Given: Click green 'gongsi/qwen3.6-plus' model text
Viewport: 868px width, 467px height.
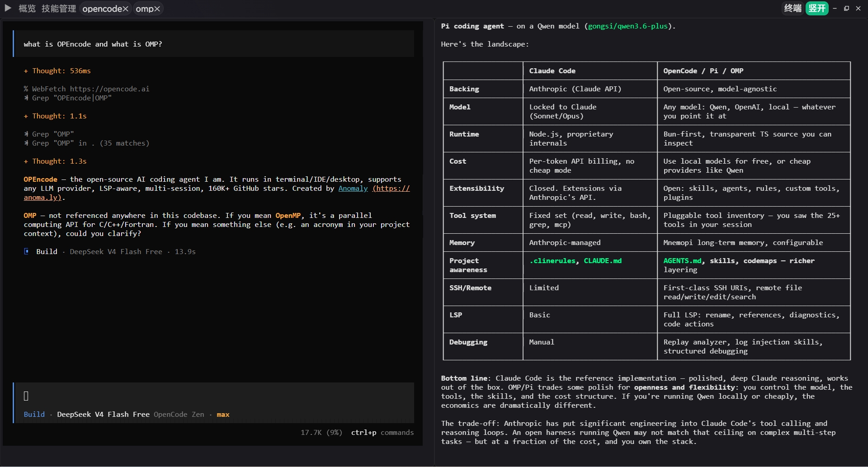Looking at the screenshot, I should (628, 26).
